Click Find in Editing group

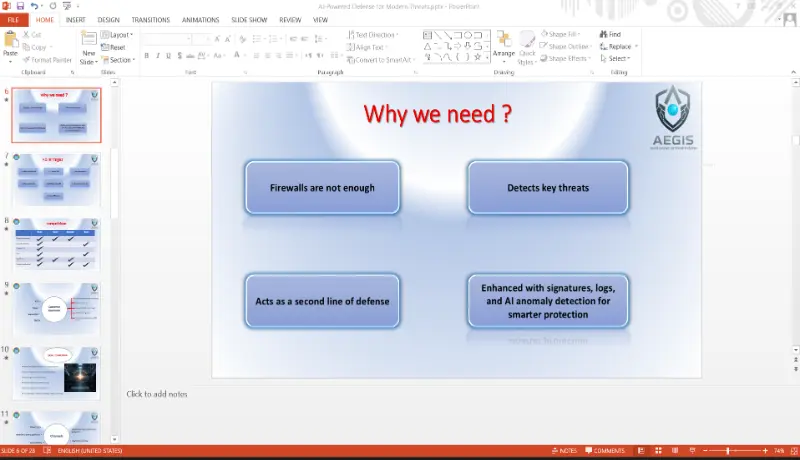coord(610,34)
